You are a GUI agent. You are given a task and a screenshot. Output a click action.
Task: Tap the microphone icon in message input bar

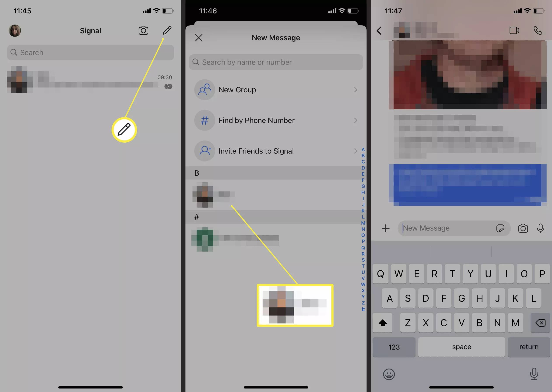(542, 228)
